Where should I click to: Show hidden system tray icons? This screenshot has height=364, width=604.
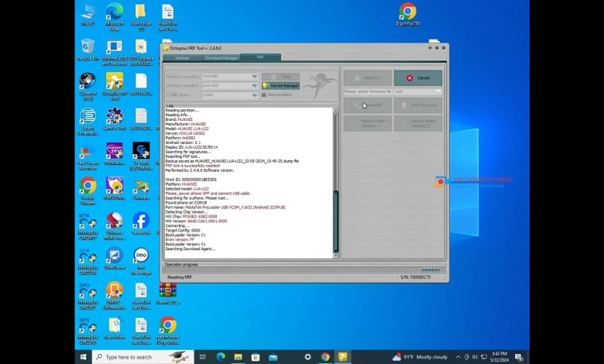tap(458, 357)
